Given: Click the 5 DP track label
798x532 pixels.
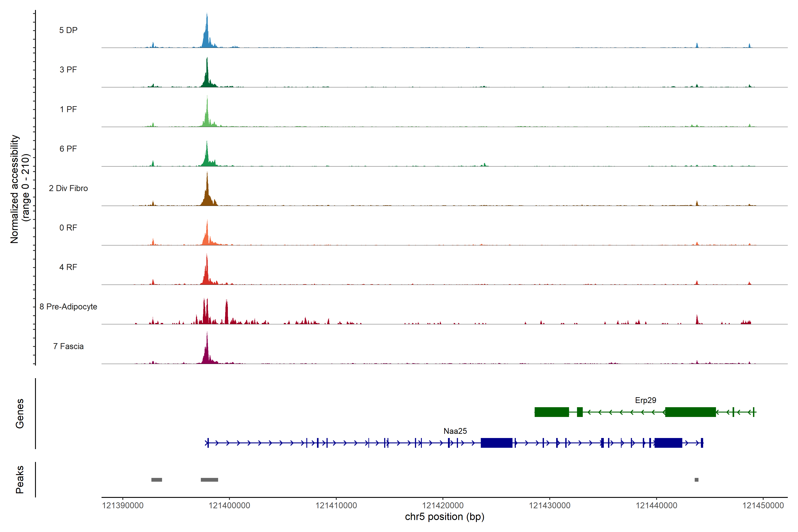Looking at the screenshot, I should [x=68, y=30].
